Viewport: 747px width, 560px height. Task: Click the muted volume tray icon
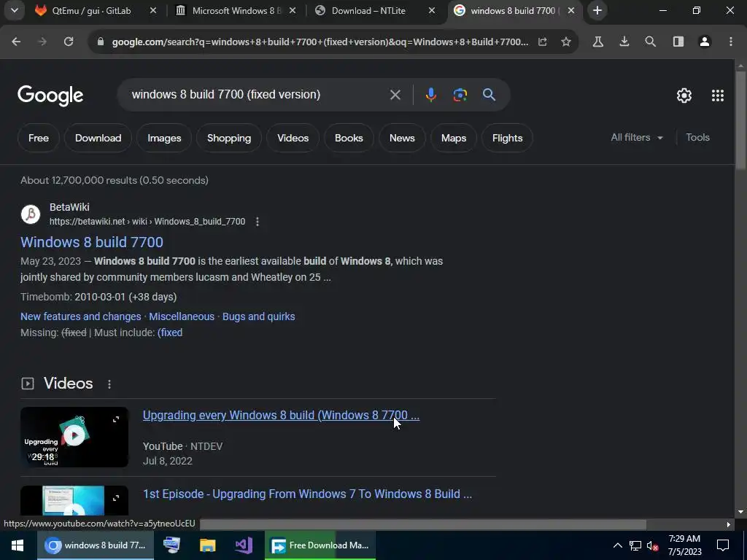[653, 545]
